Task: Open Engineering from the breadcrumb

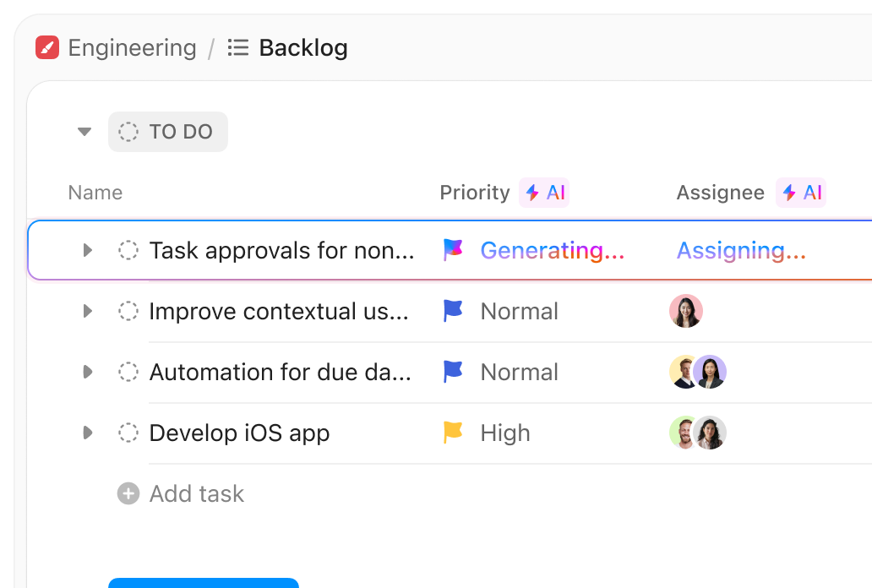Action: tap(131, 48)
